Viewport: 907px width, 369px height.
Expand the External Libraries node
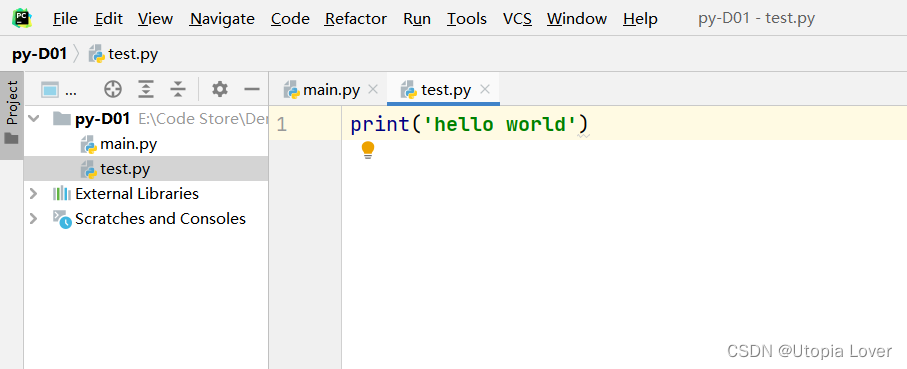[x=34, y=194]
